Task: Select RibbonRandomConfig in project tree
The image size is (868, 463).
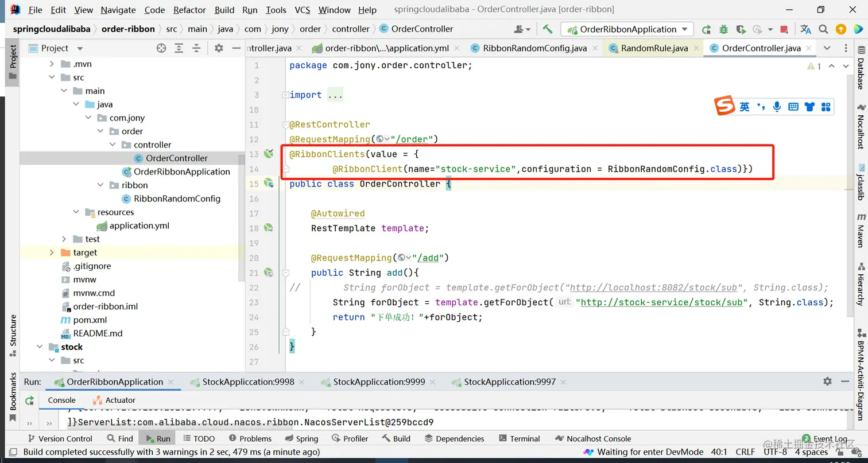Action: point(177,199)
